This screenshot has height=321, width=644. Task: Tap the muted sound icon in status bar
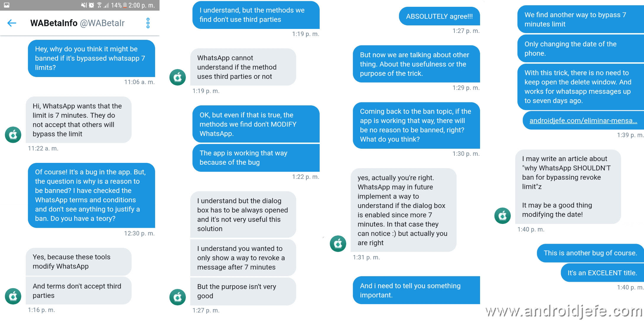[x=84, y=5]
